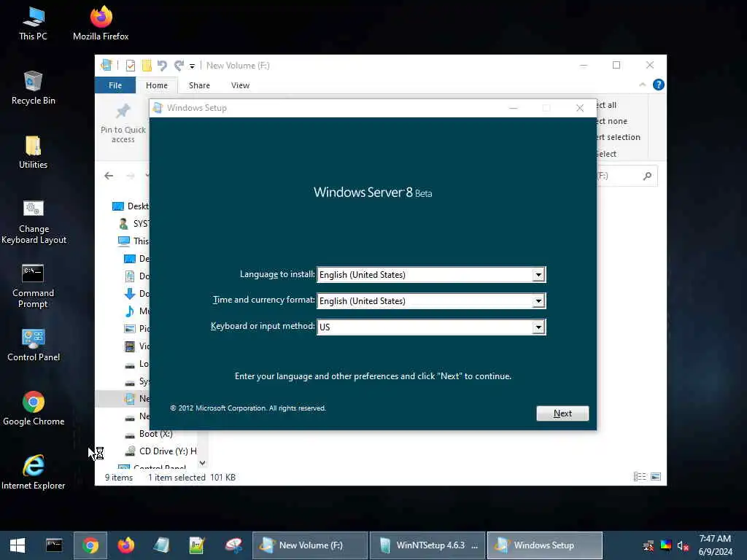Click Next in Windows Setup
747x560 pixels.
[x=562, y=413]
